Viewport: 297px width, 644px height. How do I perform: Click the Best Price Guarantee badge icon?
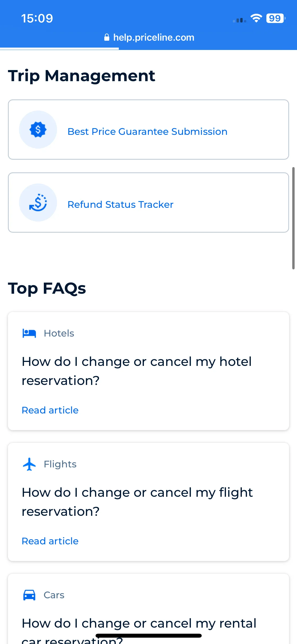coord(38,130)
